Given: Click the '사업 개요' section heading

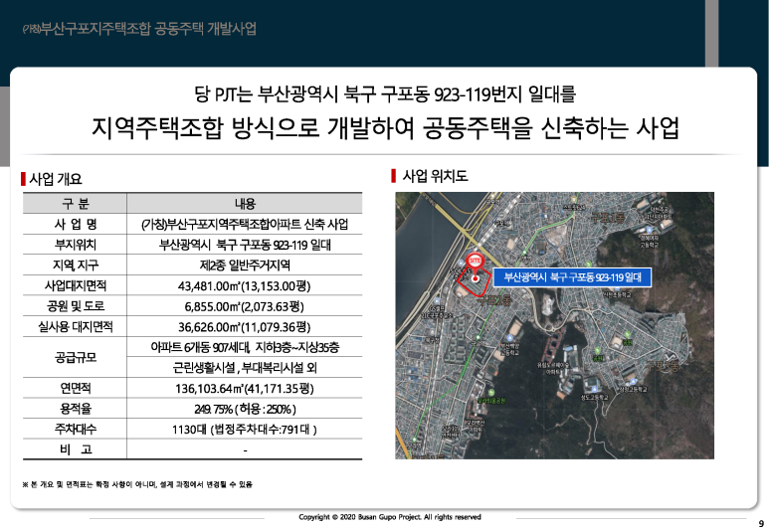Looking at the screenshot, I should click(56, 179).
